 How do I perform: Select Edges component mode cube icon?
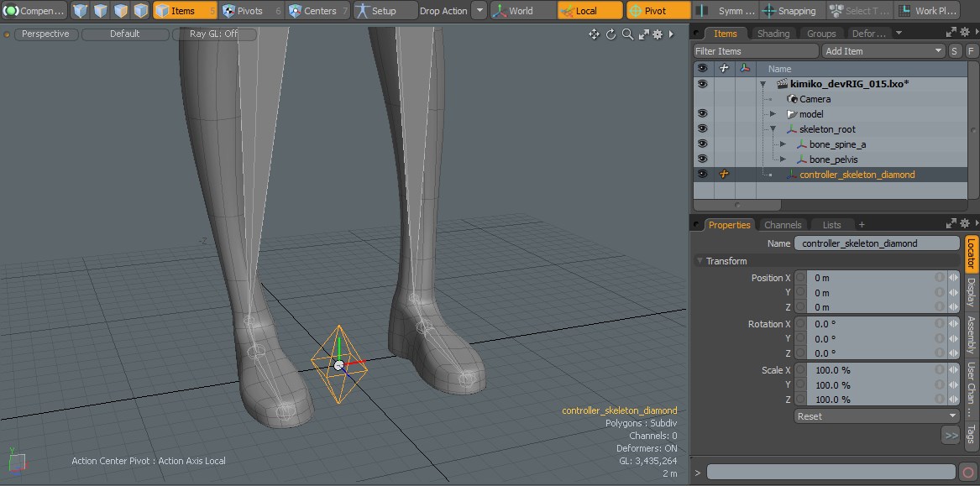pyautogui.click(x=101, y=11)
